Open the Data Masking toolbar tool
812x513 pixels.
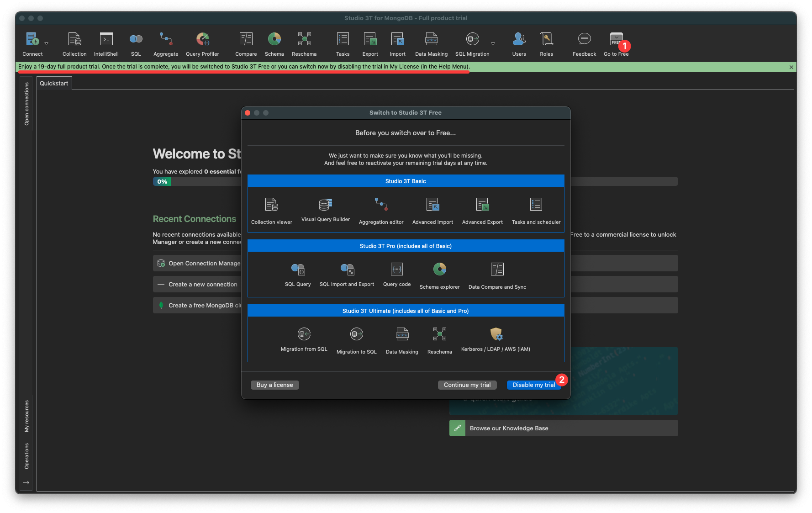(x=431, y=44)
